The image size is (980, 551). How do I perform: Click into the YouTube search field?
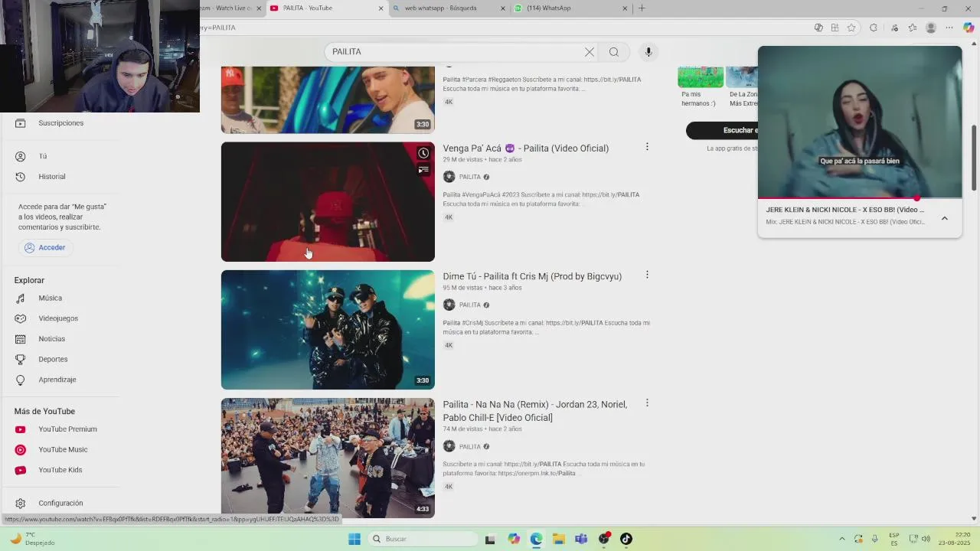(456, 52)
